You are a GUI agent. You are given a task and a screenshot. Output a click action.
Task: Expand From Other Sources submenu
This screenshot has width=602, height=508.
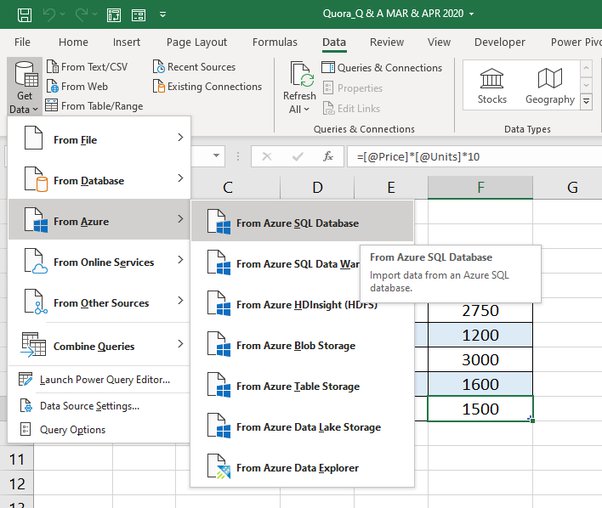point(99,301)
